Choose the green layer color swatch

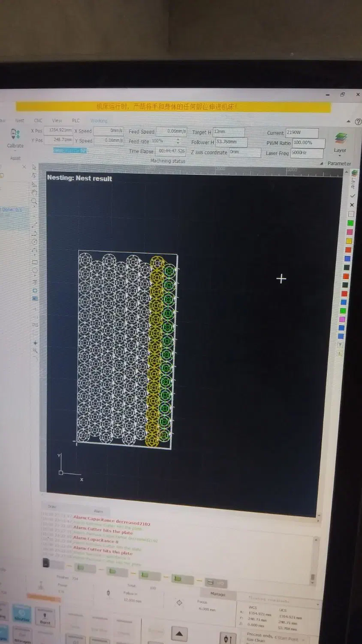point(350,223)
